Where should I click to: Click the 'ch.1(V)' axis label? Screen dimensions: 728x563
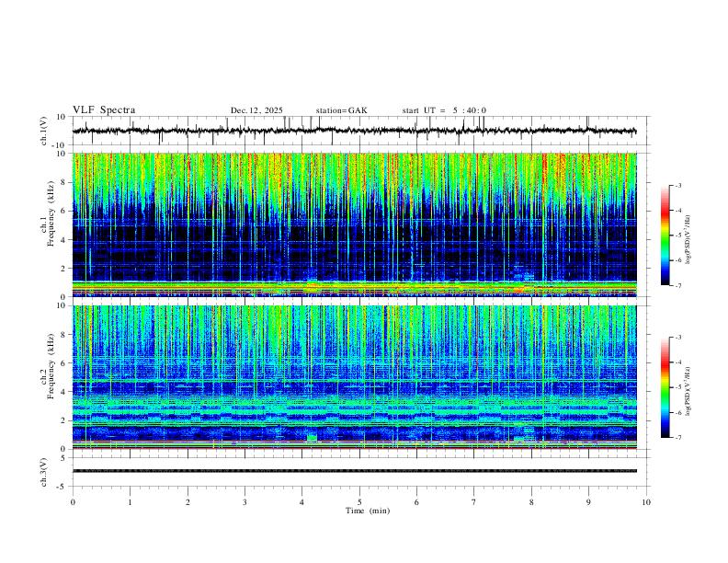44,131
